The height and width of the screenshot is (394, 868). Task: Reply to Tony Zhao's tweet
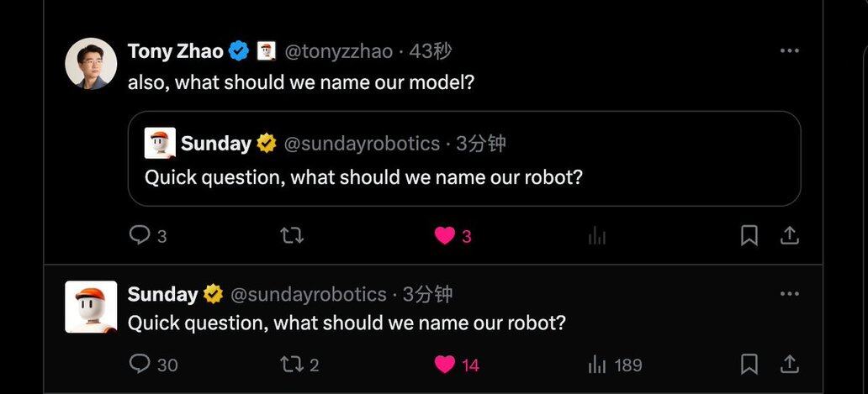(x=140, y=236)
